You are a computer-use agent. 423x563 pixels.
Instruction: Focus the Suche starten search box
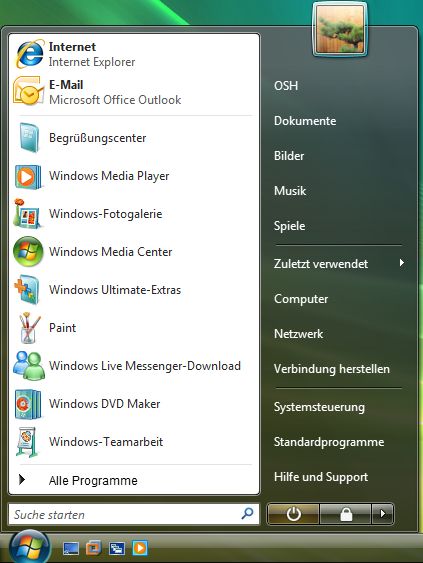[134, 514]
